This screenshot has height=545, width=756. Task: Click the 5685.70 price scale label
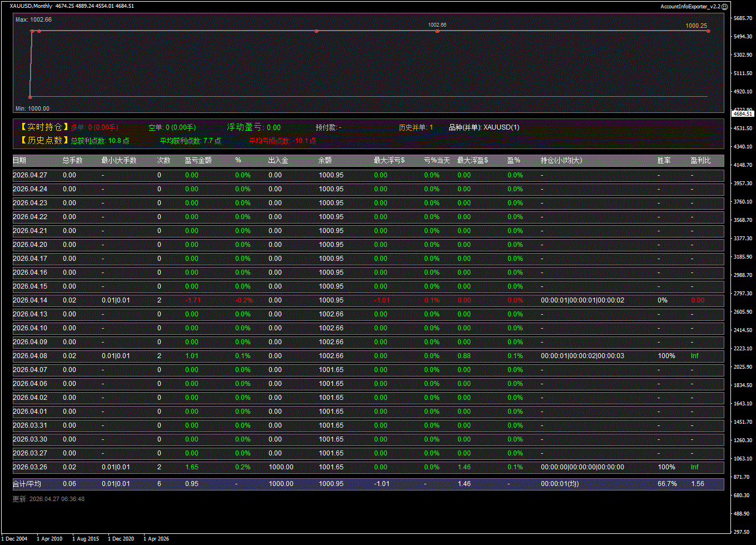point(743,18)
